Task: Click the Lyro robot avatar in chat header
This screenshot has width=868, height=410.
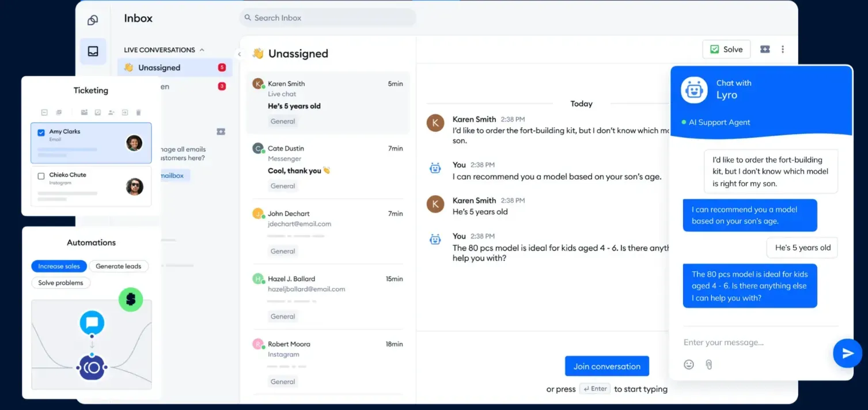Action: point(694,90)
